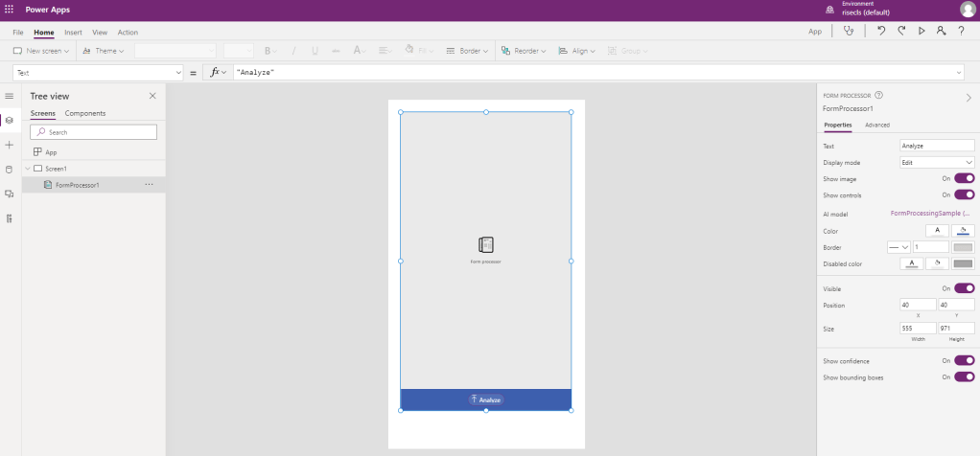Open the App checker stethoscope icon
Image resolution: width=980 pixels, height=456 pixels.
pos(847,32)
